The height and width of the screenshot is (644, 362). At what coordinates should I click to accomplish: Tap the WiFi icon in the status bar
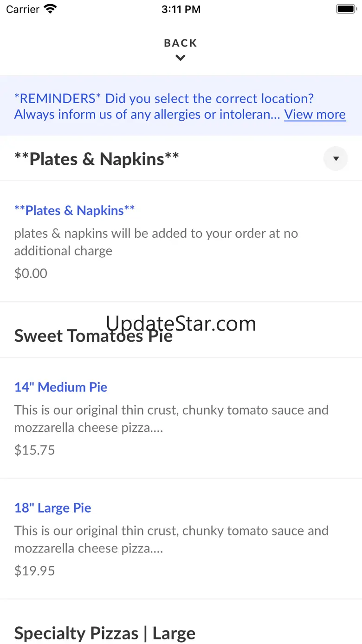pos(50,9)
